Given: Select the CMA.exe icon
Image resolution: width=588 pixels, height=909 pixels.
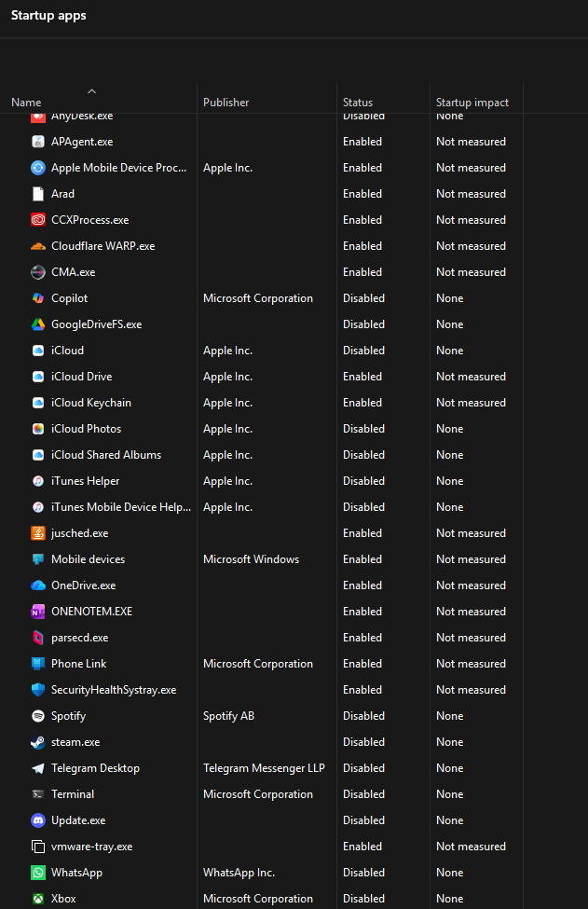Looking at the screenshot, I should [38, 272].
